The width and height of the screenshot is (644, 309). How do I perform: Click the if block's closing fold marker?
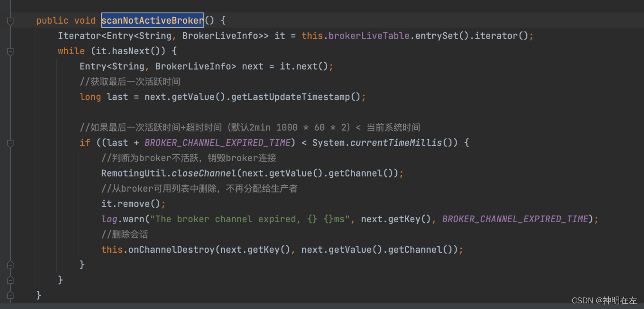[10, 265]
